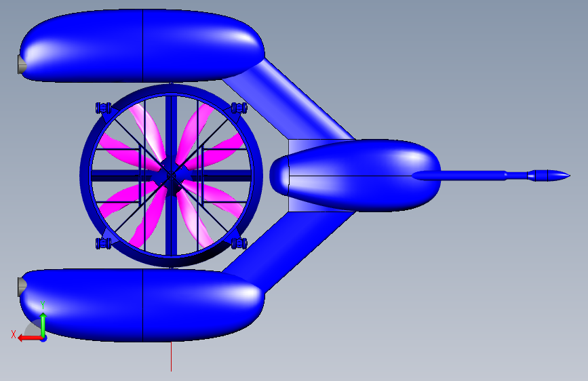The image size is (588, 381).
Task: Select the top-left mounting bracket on duct ring
Action: point(104,108)
